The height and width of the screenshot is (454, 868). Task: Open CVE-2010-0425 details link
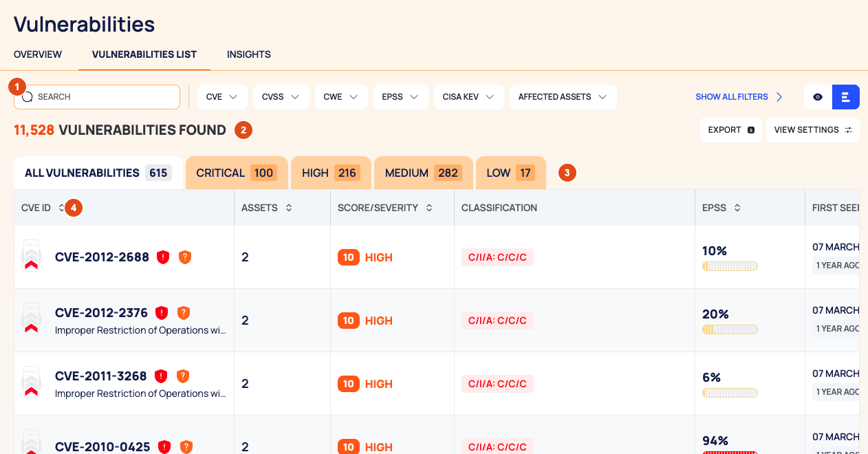pos(102,447)
